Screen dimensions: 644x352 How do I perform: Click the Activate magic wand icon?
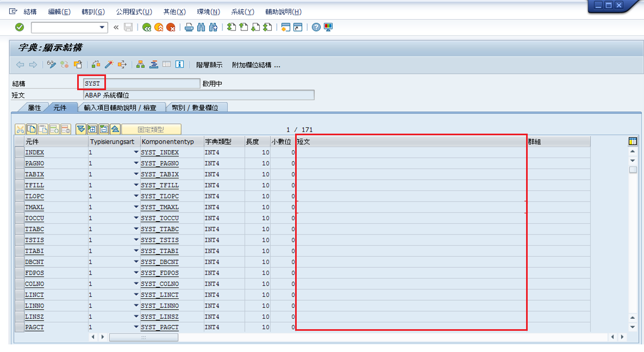click(109, 65)
